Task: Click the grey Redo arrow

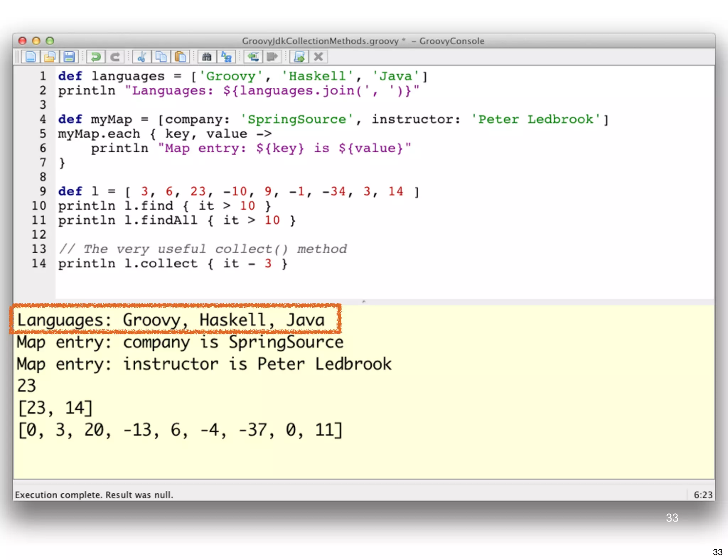Action: [115, 57]
